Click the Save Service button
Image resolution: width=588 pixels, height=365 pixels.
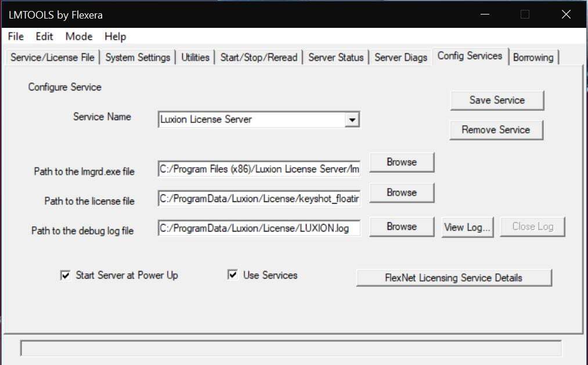pyautogui.click(x=497, y=100)
